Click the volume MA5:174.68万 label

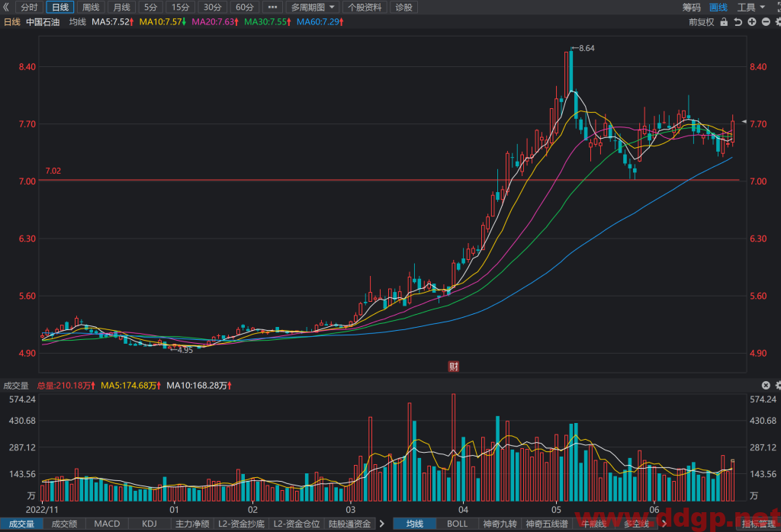click(131, 386)
